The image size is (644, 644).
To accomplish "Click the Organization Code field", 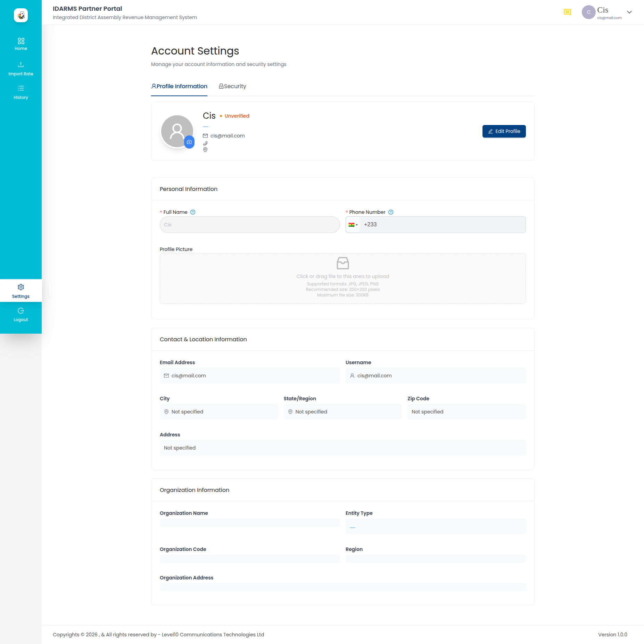I will point(250,559).
